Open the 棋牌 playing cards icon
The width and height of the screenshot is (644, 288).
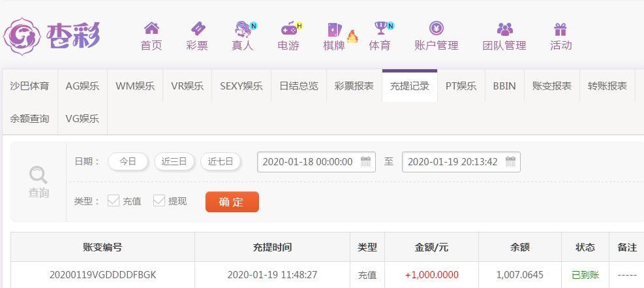point(334,29)
